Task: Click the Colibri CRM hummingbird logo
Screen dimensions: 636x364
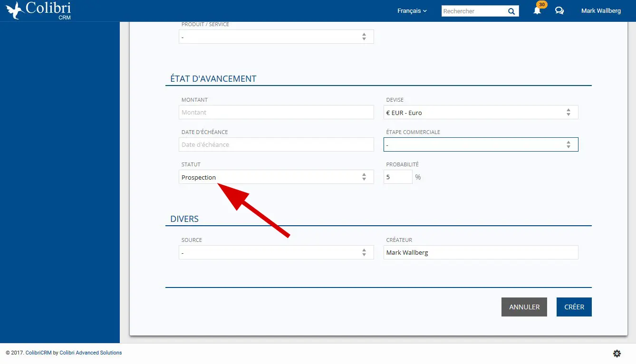Action: click(39, 10)
